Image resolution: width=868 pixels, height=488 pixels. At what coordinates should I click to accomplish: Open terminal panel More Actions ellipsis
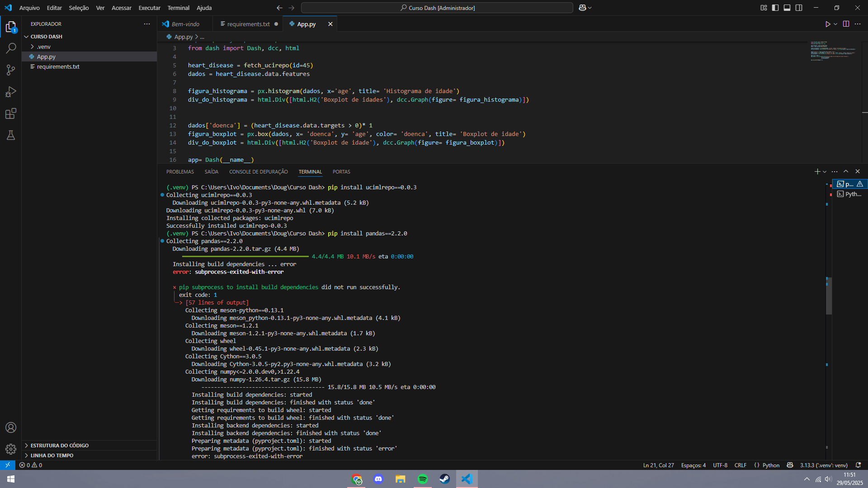(x=835, y=172)
